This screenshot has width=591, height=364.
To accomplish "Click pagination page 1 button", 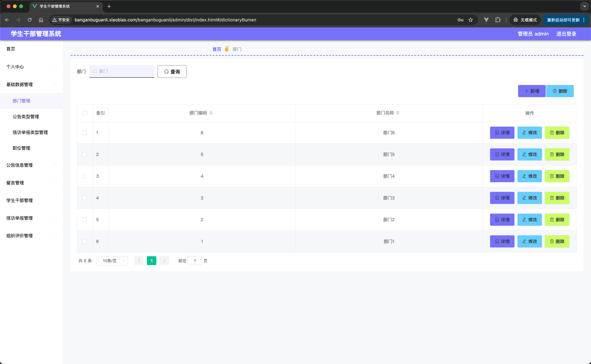I will pyautogui.click(x=152, y=261).
